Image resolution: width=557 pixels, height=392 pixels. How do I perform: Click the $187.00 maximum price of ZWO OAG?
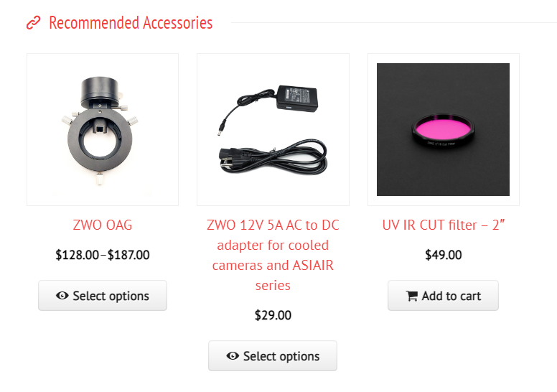click(x=129, y=255)
